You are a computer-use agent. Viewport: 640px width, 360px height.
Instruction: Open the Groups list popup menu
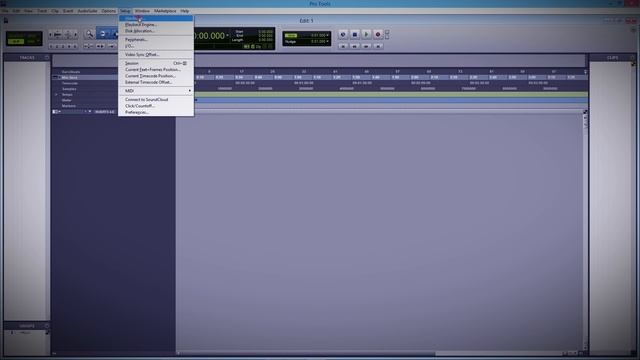tap(47, 326)
